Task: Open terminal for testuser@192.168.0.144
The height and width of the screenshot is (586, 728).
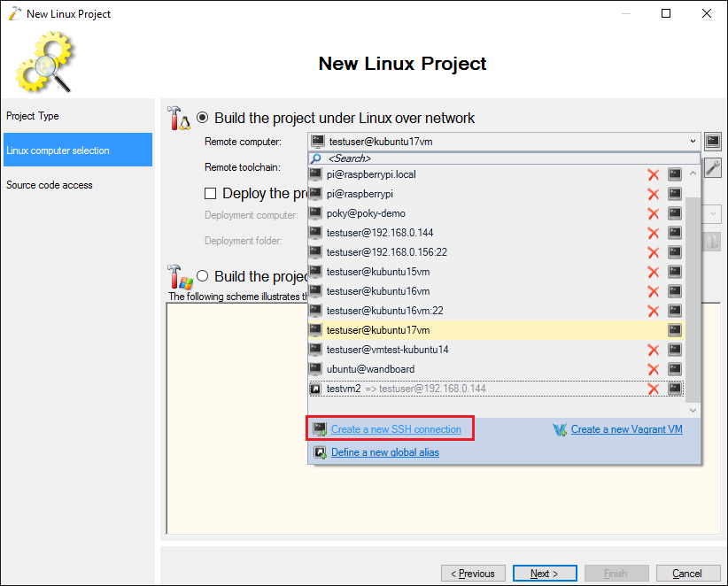Action: pyautogui.click(x=675, y=233)
